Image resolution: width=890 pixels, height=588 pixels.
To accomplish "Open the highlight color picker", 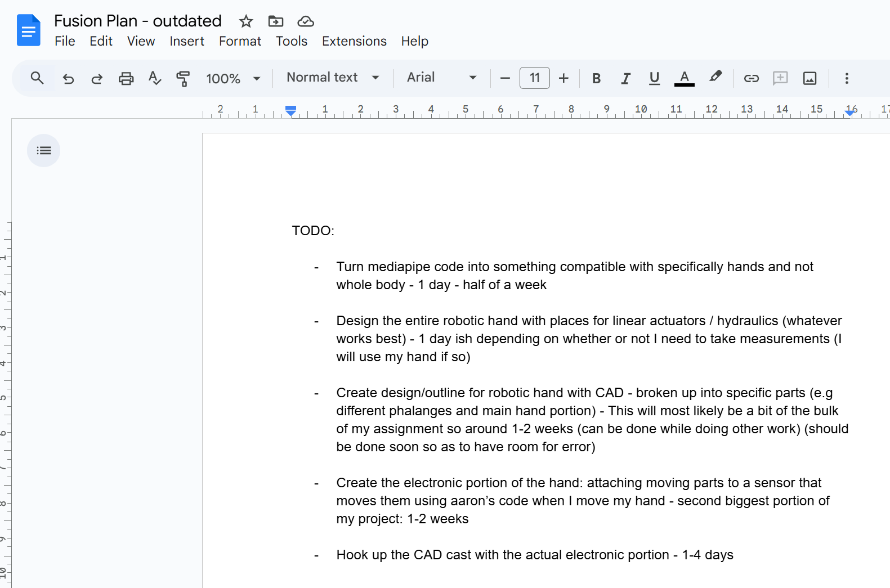I will pos(715,77).
